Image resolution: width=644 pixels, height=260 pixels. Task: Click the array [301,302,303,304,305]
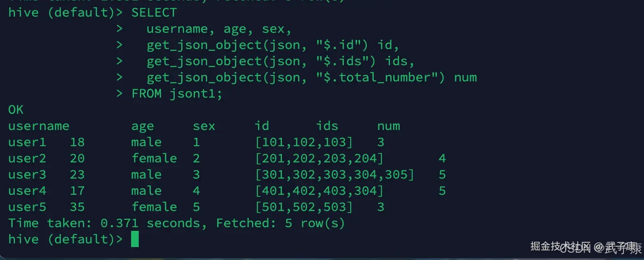point(335,175)
